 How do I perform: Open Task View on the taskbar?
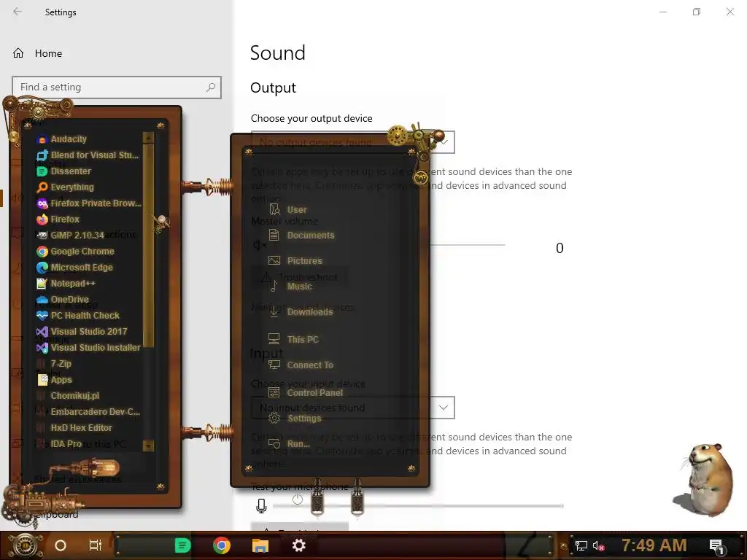[x=96, y=545]
